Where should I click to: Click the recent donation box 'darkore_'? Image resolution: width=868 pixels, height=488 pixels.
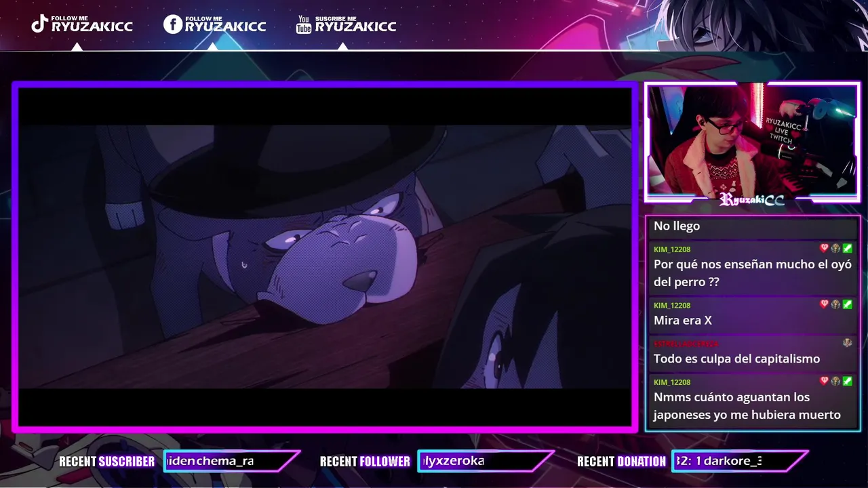740,461
